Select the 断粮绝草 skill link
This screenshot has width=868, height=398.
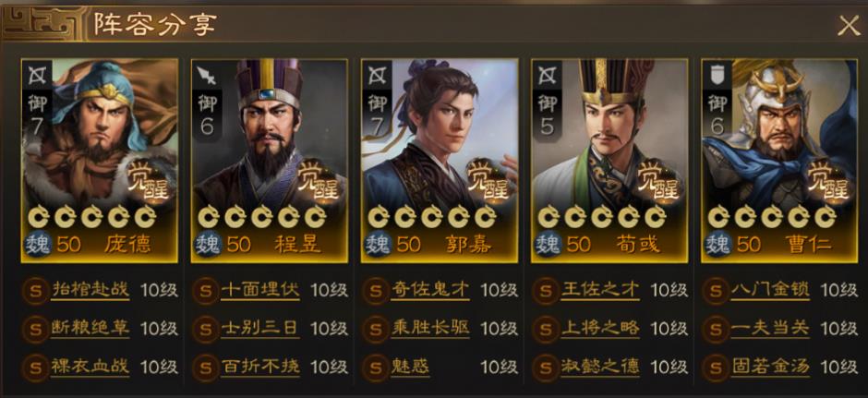(x=90, y=328)
